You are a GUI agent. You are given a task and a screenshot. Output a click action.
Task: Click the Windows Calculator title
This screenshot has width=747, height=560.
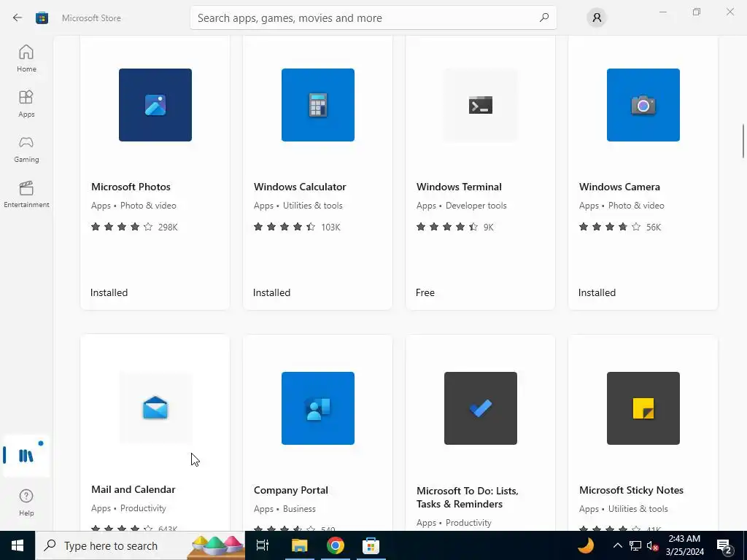tap(300, 187)
